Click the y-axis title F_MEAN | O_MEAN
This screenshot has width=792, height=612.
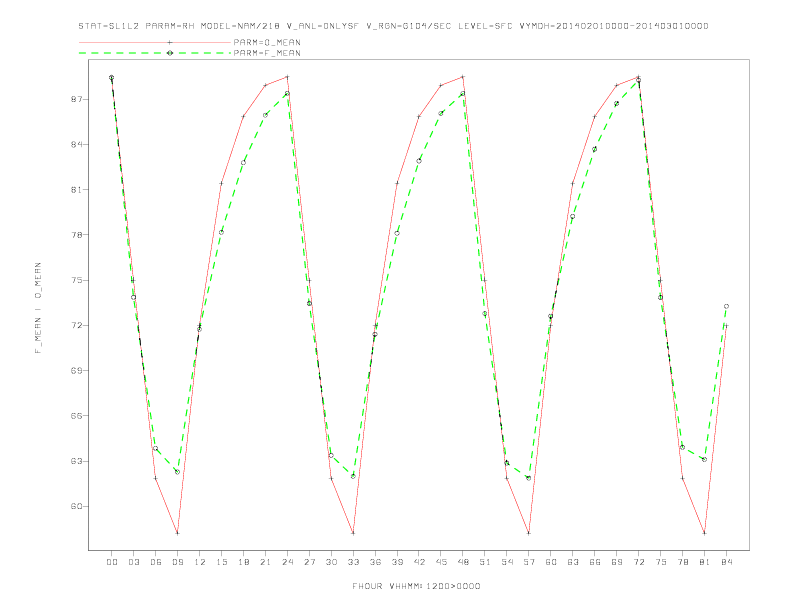click(x=38, y=308)
